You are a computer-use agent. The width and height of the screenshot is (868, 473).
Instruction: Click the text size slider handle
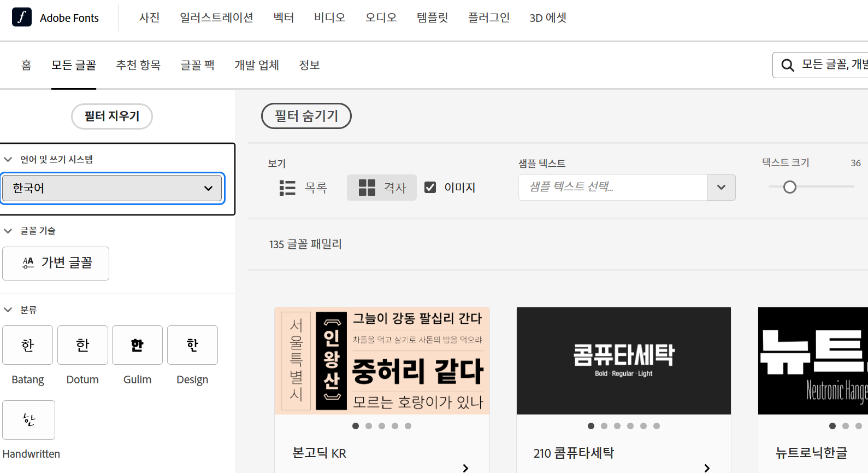click(790, 187)
